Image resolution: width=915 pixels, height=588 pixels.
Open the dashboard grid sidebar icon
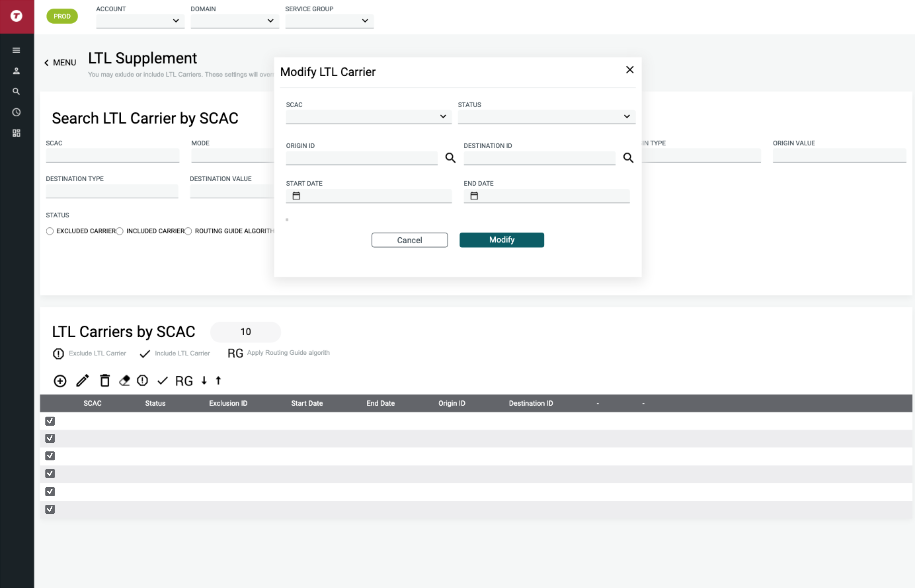(16, 133)
